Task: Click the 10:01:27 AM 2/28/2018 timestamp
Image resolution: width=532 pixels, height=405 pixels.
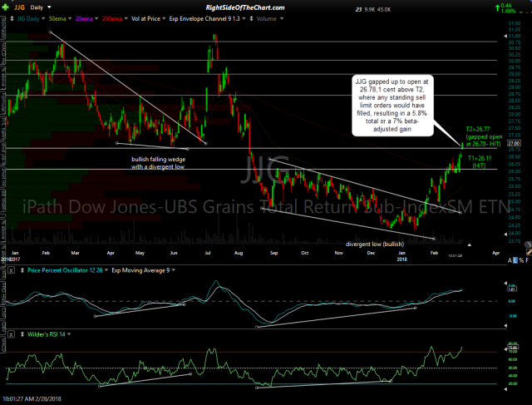Action: point(32,399)
